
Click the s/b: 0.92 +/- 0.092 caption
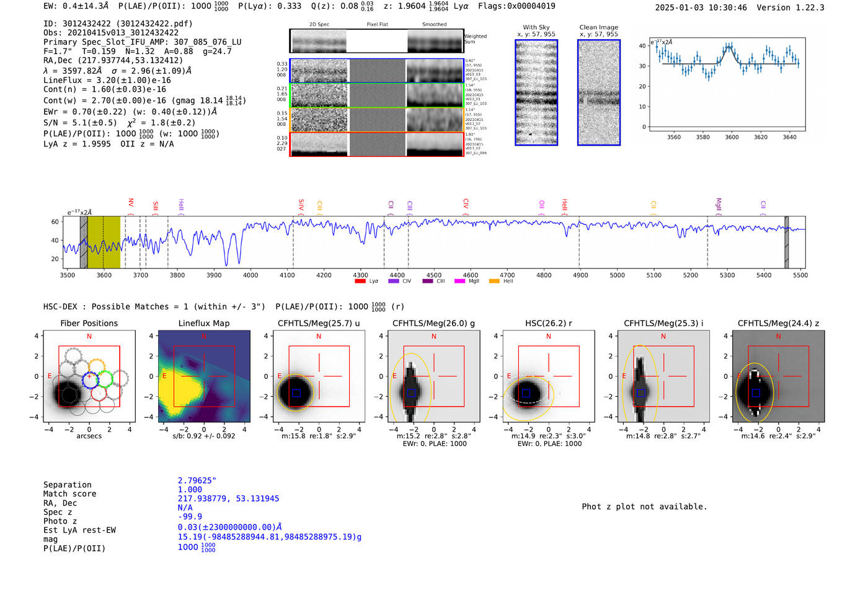click(x=204, y=436)
